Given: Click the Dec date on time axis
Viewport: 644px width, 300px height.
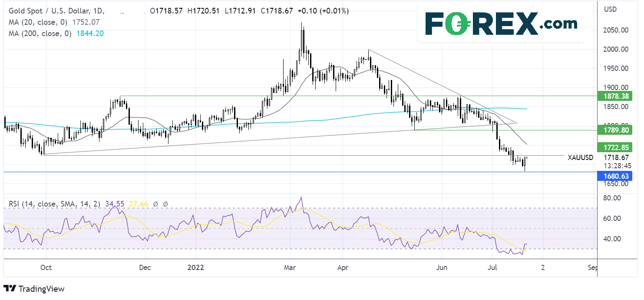Looking at the screenshot, I should 145,267.
